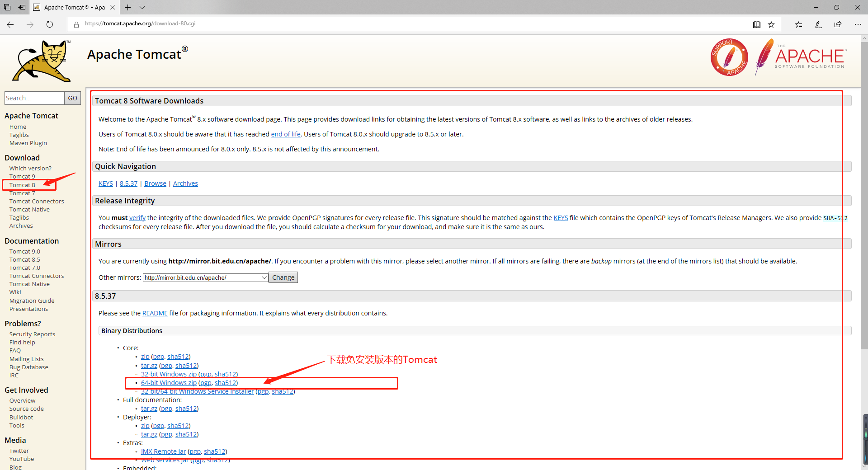Open the Other mirrors dropdown
The height and width of the screenshot is (470, 868).
coord(206,277)
